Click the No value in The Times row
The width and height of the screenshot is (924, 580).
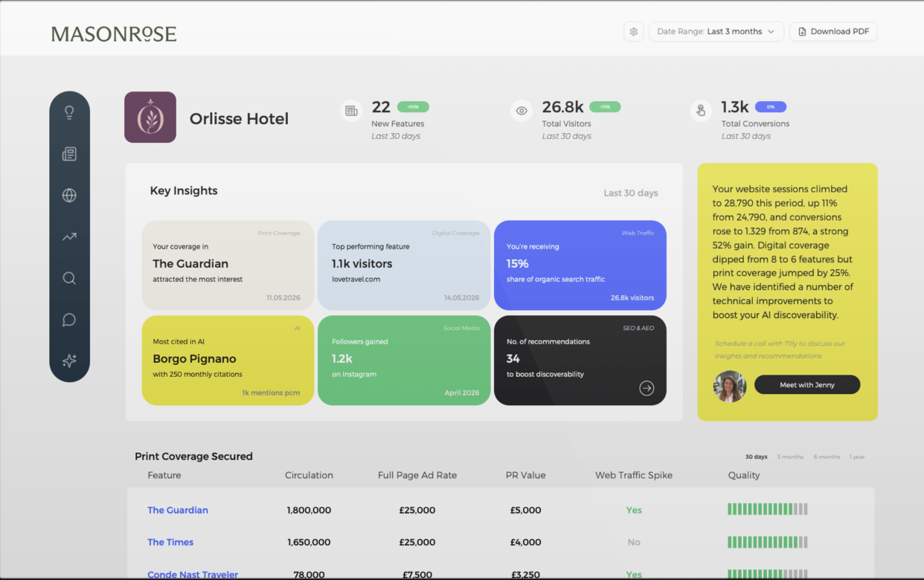[634, 542]
